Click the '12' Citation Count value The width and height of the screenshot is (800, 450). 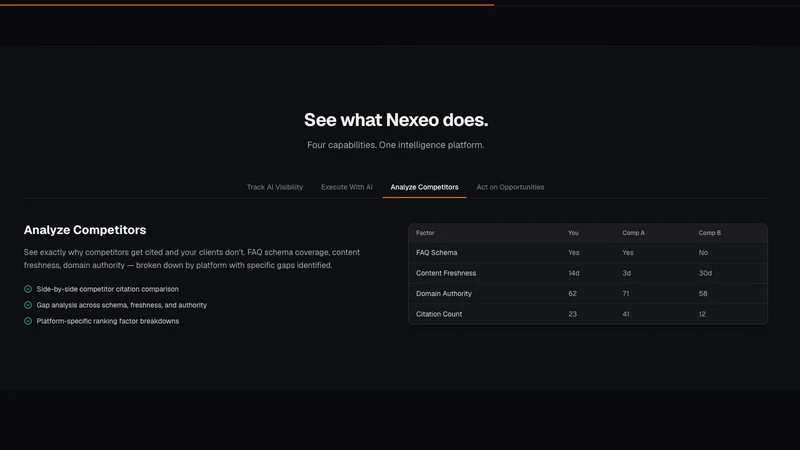pos(702,314)
